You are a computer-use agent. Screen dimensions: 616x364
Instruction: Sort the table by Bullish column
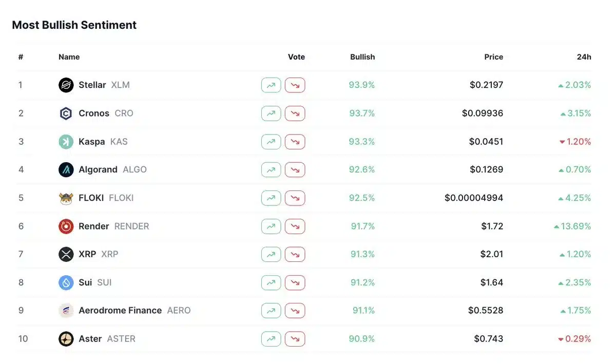click(362, 57)
